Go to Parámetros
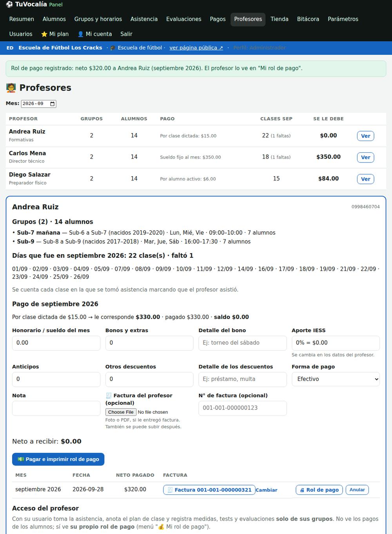Image resolution: width=392 pixels, height=534 pixels. 343,19
